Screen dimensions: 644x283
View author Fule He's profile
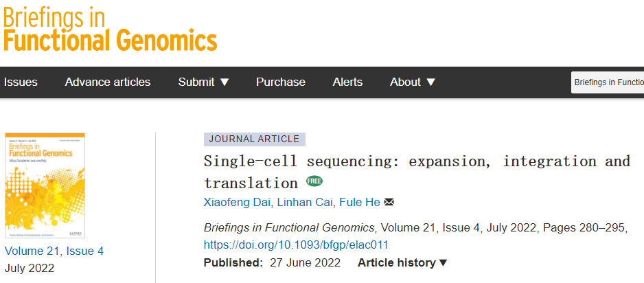[x=360, y=202]
